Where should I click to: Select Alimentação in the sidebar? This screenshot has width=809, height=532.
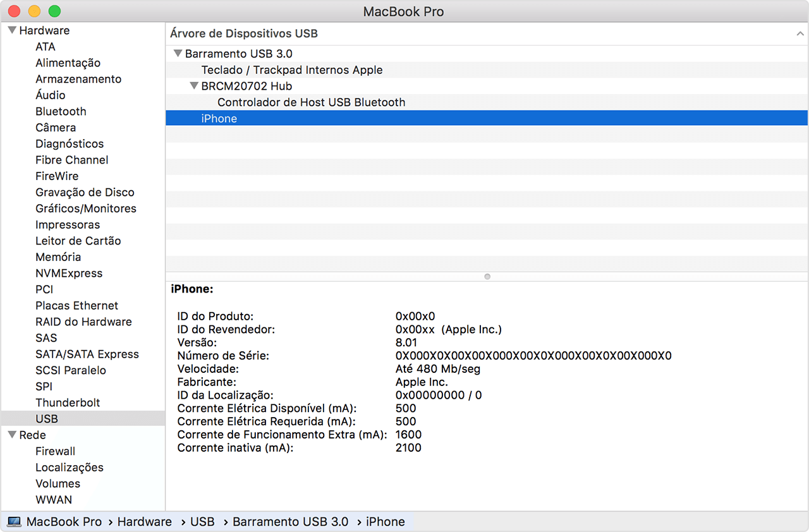[x=68, y=63]
